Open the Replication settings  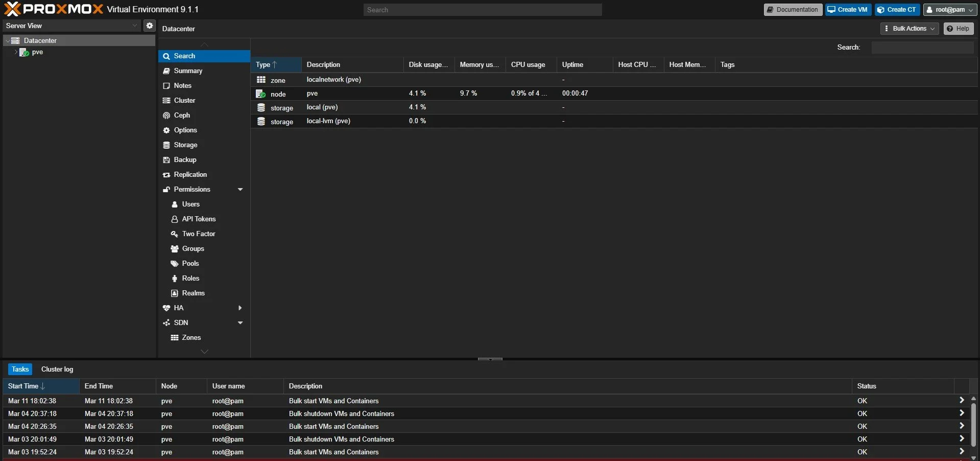click(x=190, y=174)
